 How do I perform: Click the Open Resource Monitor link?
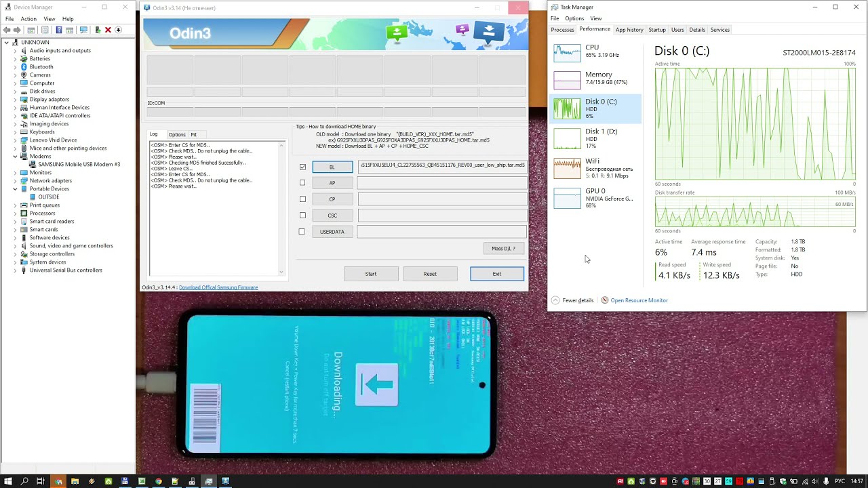point(639,300)
